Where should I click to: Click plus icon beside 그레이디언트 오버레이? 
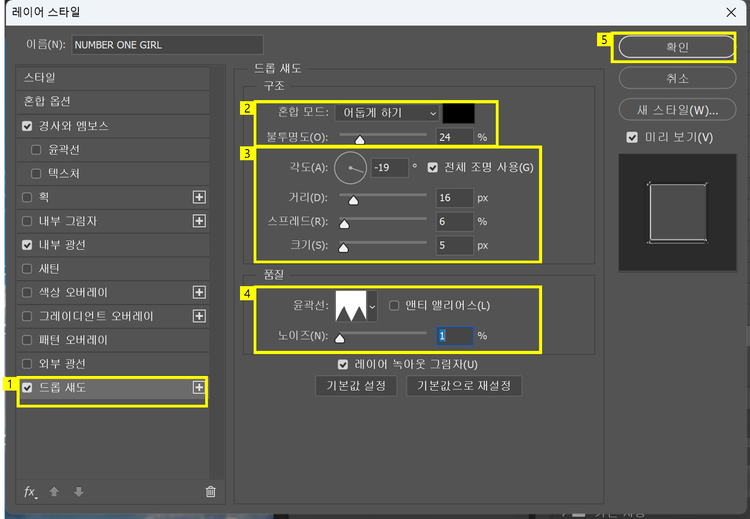[199, 316]
